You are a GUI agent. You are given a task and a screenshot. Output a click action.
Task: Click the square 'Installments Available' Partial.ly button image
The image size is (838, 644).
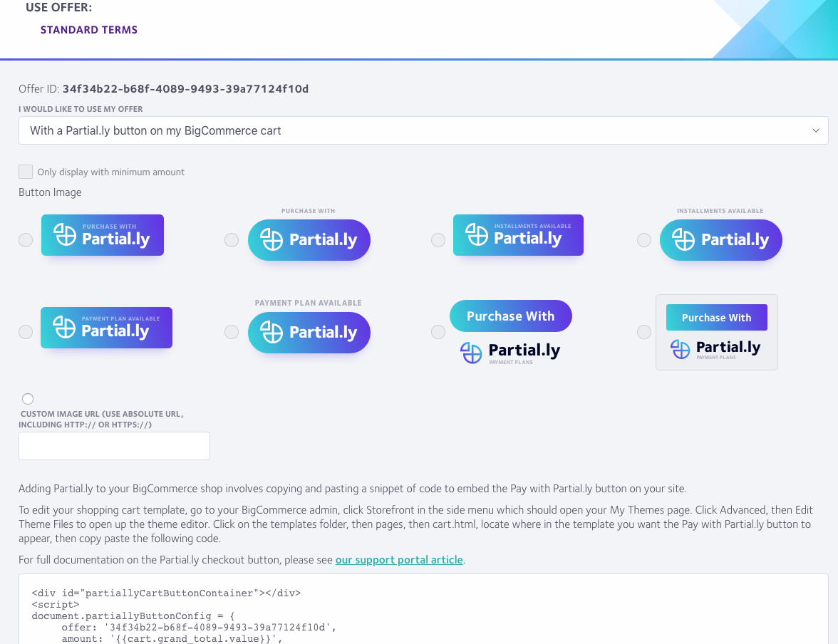pyautogui.click(x=519, y=235)
